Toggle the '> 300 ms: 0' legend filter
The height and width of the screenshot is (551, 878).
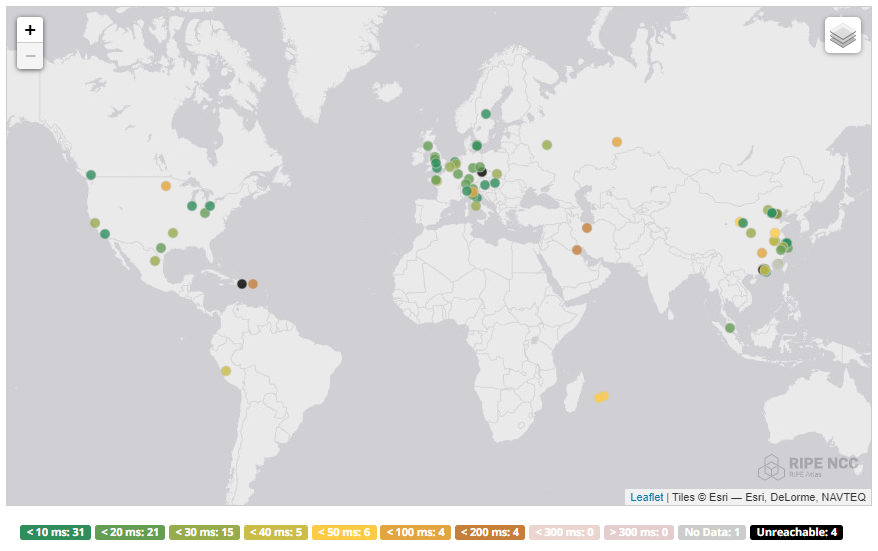(639, 532)
